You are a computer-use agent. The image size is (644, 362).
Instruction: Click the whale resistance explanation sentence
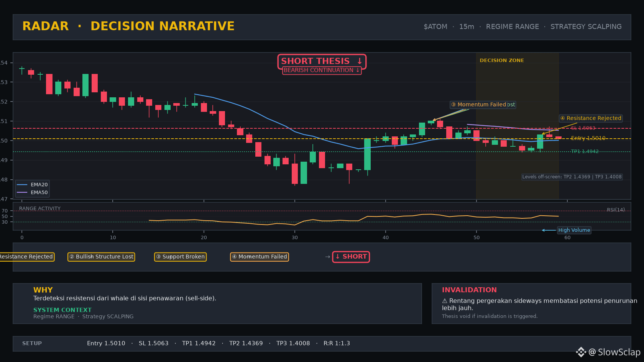coord(125,298)
